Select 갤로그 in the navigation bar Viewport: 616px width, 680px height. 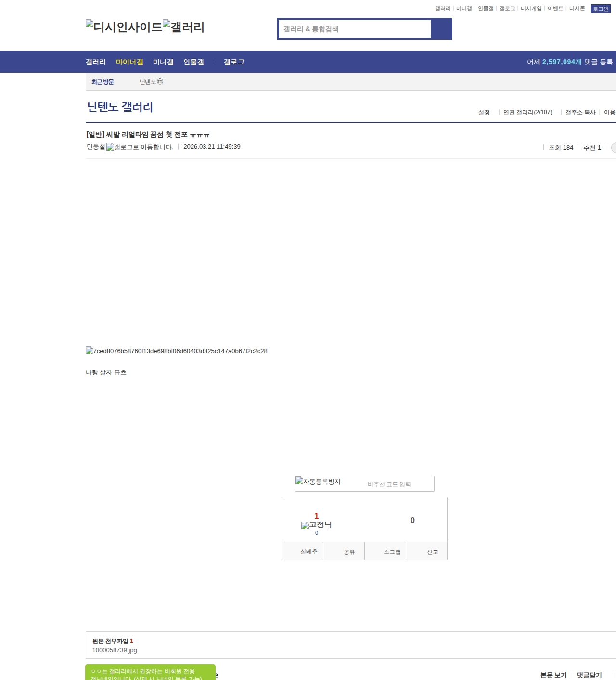coord(234,62)
